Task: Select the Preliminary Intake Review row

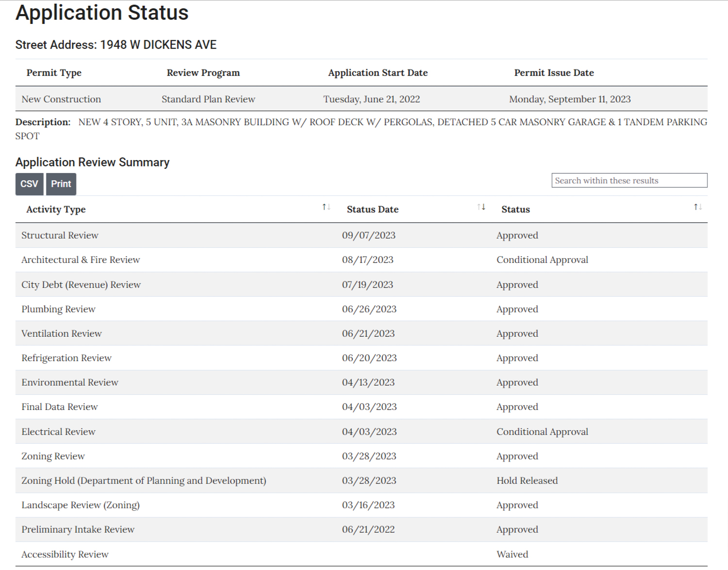Action: click(x=361, y=530)
